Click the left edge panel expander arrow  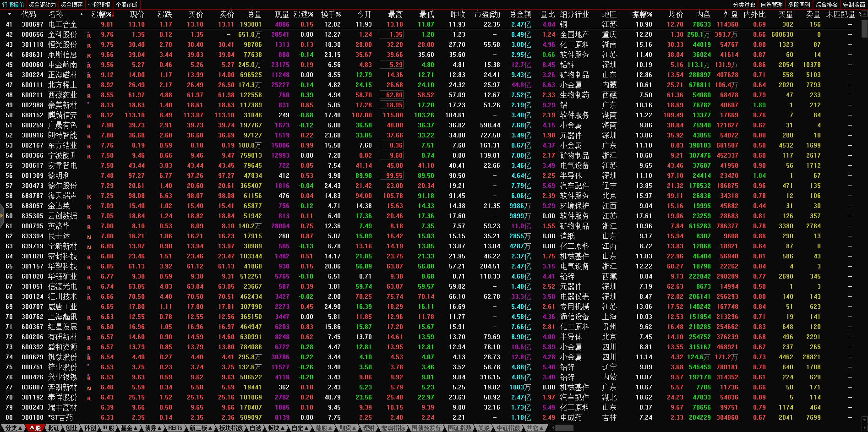[2, 215]
